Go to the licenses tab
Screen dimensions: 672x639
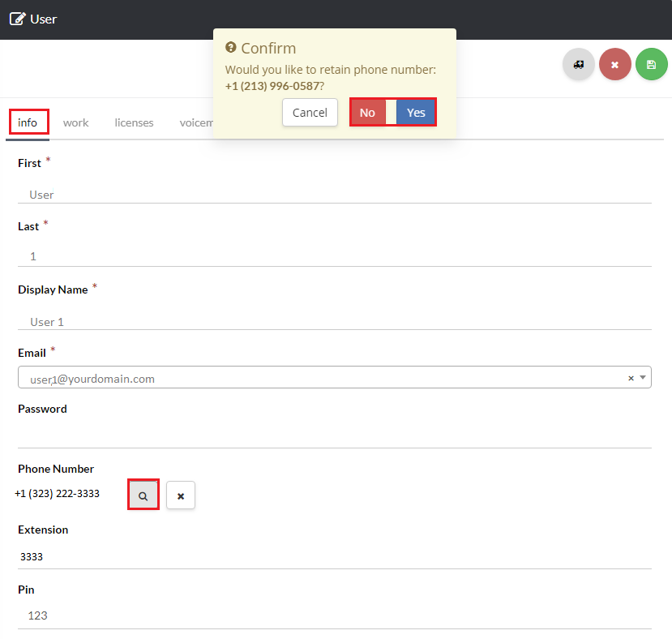tap(134, 122)
